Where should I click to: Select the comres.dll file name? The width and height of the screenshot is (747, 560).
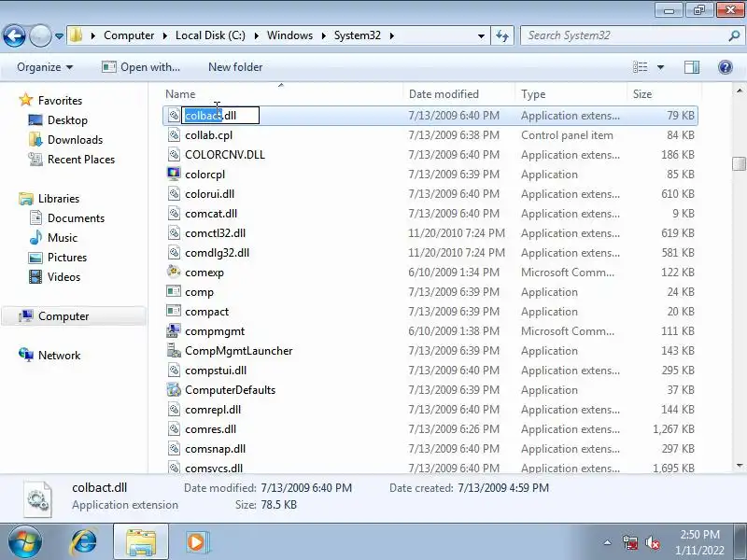[211, 429]
